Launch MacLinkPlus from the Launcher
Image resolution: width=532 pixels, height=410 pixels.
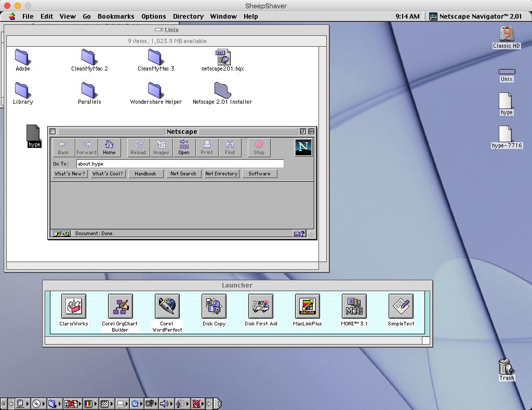308,306
